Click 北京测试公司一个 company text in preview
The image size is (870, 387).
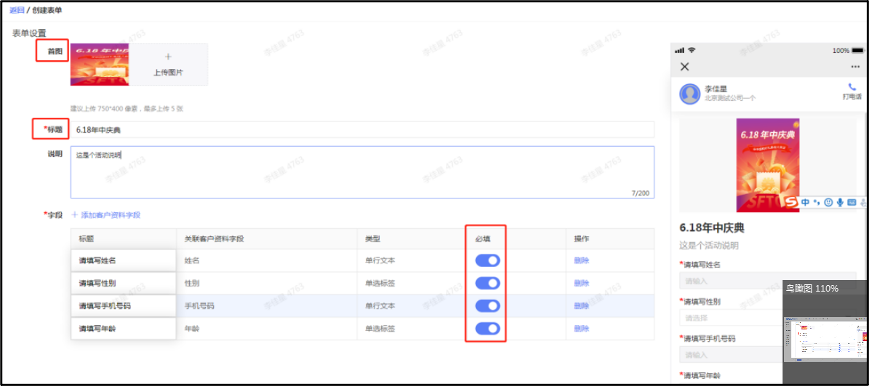coord(730,98)
